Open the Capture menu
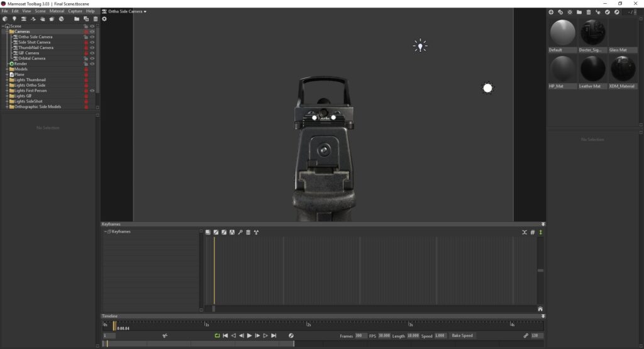This screenshot has width=644, height=349. tap(75, 11)
